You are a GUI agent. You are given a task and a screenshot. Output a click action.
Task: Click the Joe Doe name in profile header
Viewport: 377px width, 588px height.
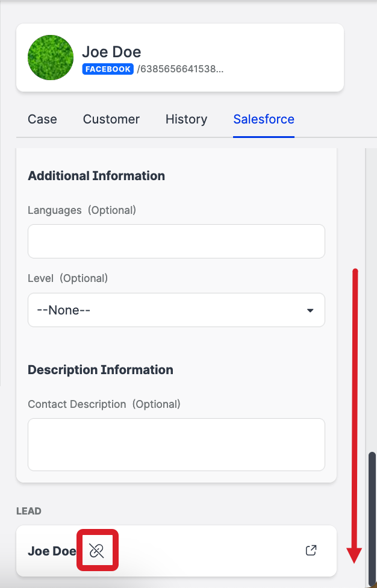click(111, 52)
